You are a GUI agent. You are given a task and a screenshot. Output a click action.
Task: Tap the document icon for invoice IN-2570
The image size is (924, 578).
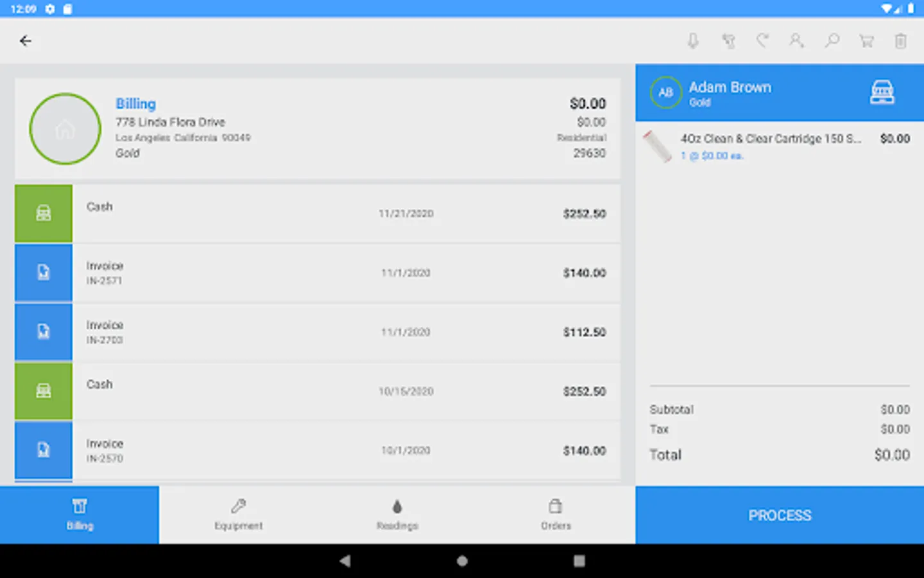44,450
